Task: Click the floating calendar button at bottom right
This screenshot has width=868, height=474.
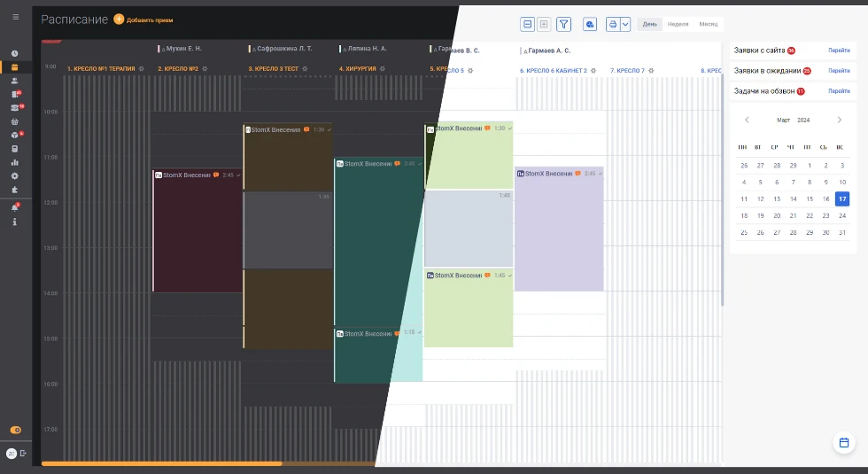Action: click(843, 442)
